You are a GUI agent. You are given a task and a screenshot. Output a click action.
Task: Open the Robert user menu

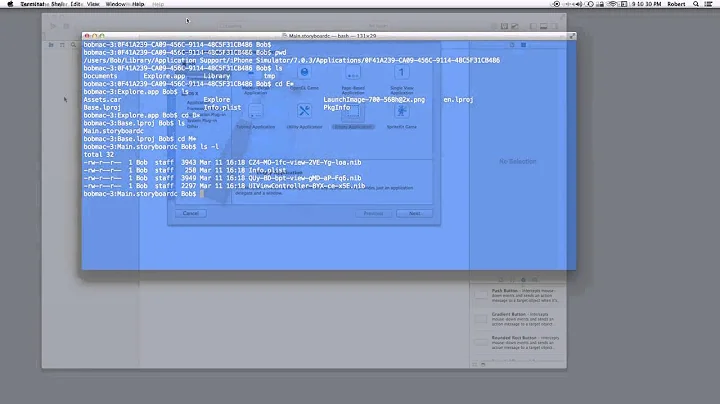[676, 4]
